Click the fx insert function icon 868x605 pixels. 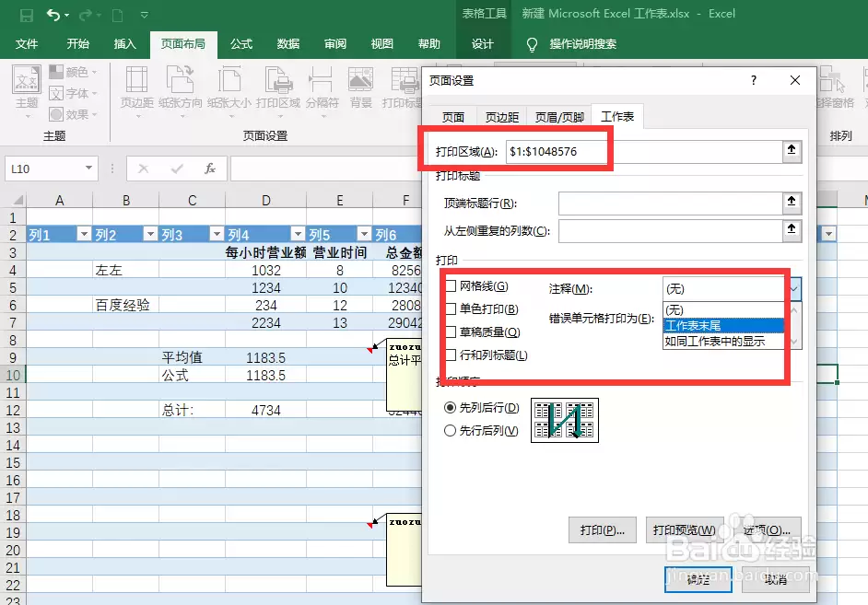210,169
